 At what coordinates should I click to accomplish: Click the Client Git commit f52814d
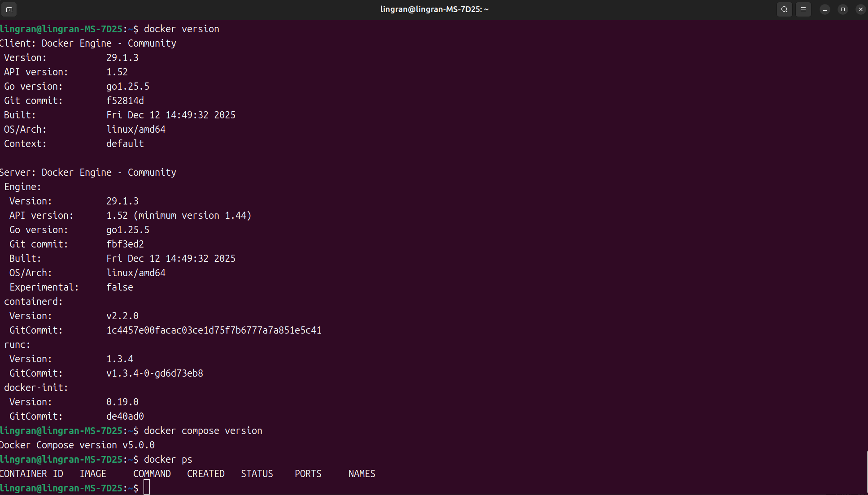click(x=125, y=101)
